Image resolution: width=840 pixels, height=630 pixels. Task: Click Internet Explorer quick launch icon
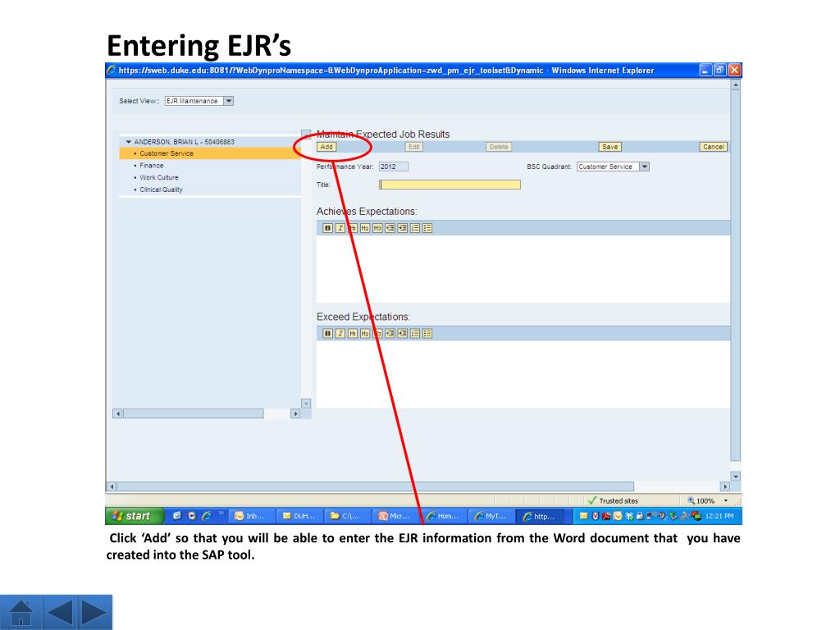pyautogui.click(x=206, y=516)
